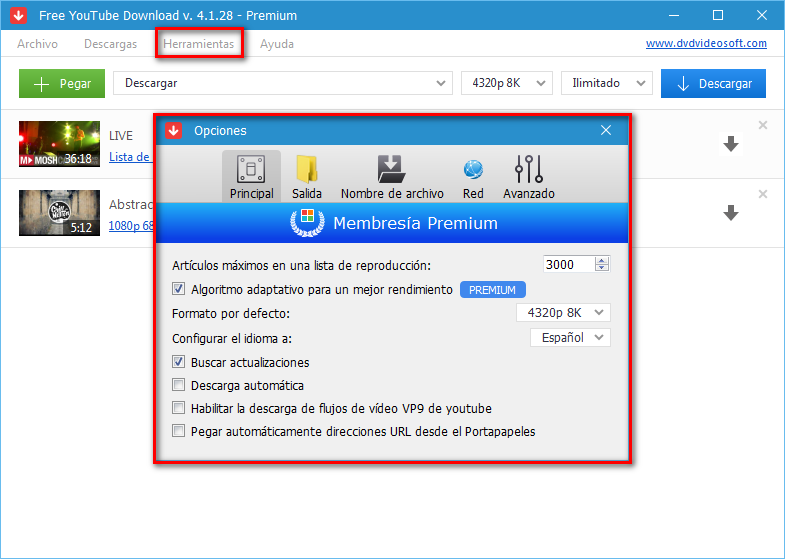Expand the 4320p 8K quality dropdown in toolbar
This screenshot has height=559, width=785.
click(507, 83)
